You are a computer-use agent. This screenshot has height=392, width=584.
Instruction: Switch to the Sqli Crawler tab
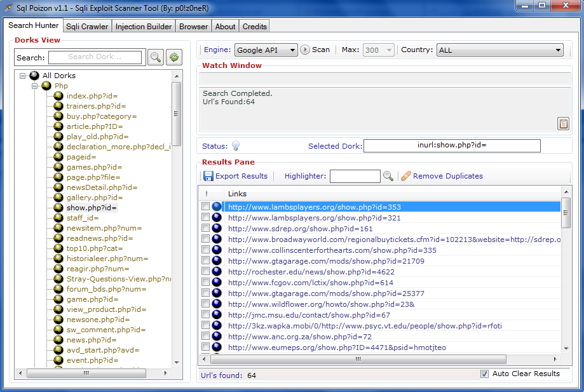pyautogui.click(x=87, y=27)
